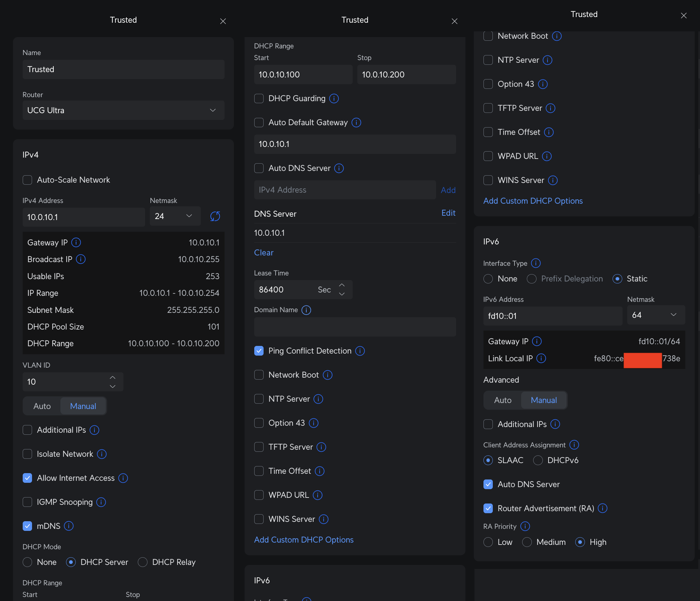Switch to the Auto tab under VLAN ID
Image resolution: width=700 pixels, height=601 pixels.
(42, 406)
